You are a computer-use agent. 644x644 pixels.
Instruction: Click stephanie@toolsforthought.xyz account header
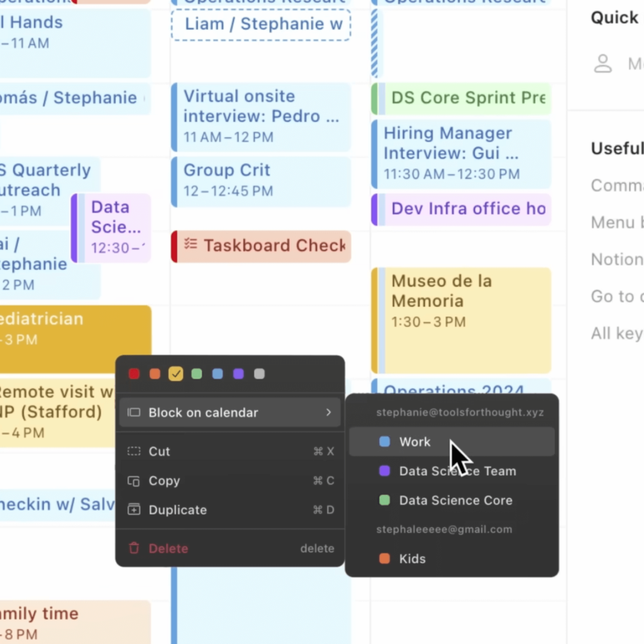pos(460,413)
